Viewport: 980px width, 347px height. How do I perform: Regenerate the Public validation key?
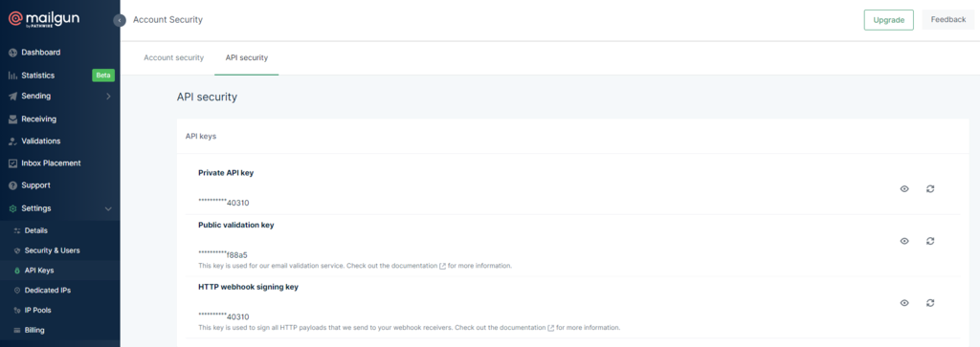point(930,241)
